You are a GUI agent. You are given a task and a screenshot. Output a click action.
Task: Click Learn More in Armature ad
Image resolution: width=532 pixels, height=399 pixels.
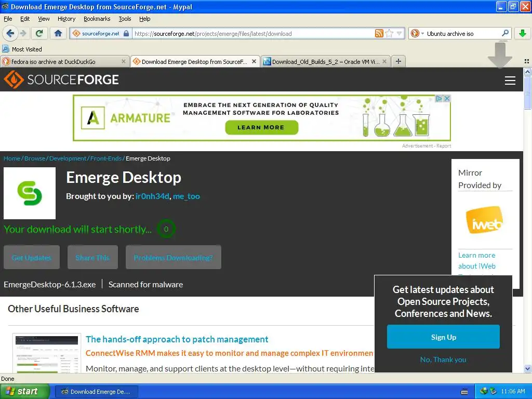coord(261,128)
